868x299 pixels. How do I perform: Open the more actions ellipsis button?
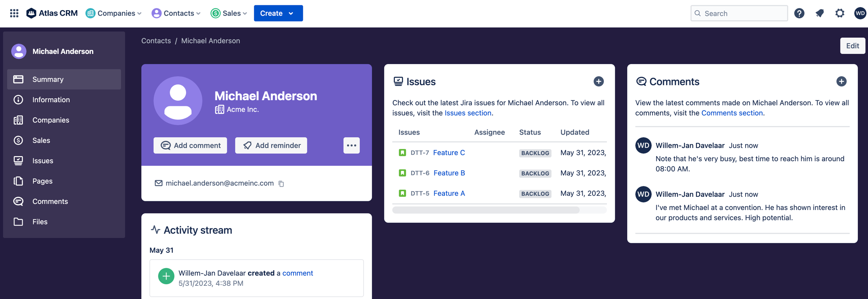(x=351, y=146)
